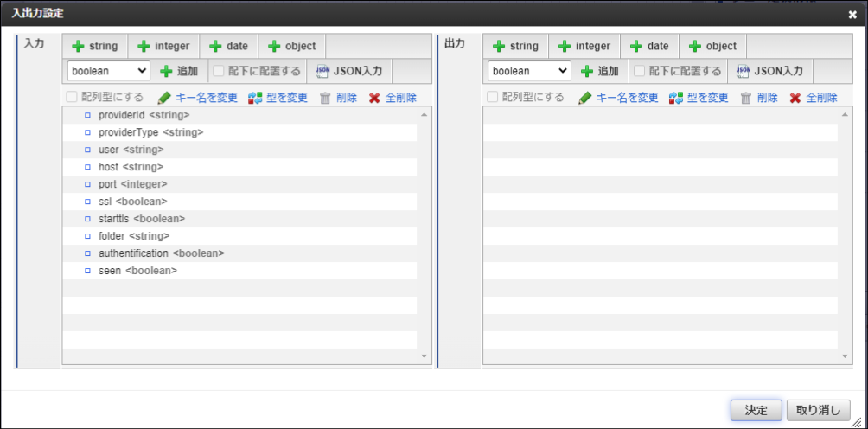Select the providerType <string> row
This screenshot has width=868, height=429.
[x=239, y=133]
